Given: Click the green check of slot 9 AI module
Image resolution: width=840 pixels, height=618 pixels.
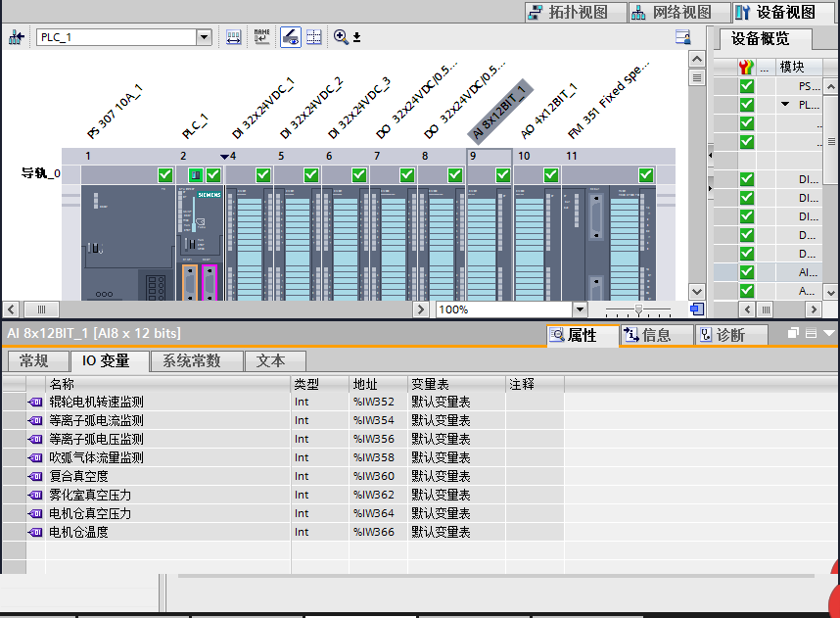Looking at the screenshot, I should [x=503, y=174].
